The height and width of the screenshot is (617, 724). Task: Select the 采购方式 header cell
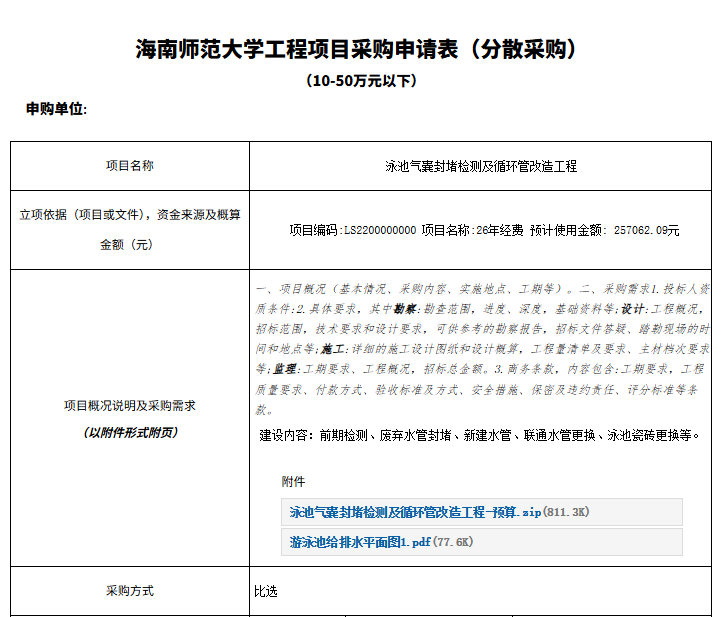(x=130, y=591)
